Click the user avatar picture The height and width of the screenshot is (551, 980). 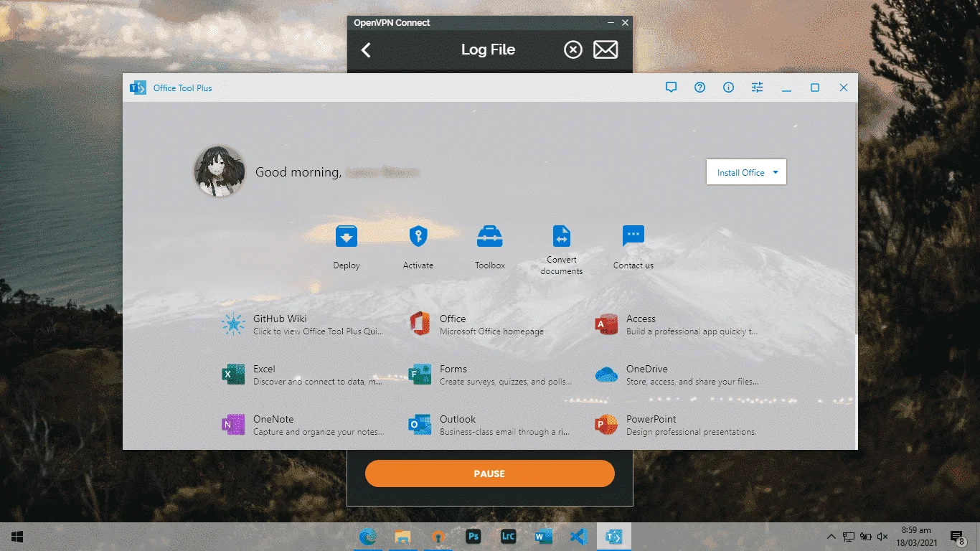220,172
